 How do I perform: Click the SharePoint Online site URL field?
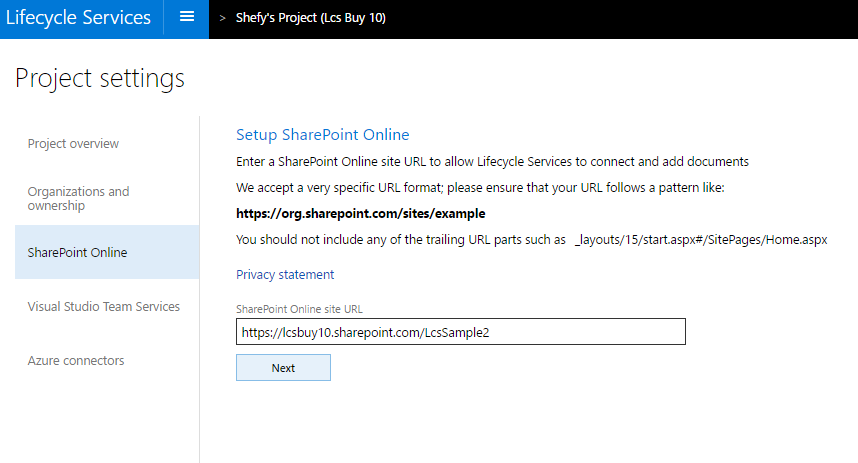460,332
